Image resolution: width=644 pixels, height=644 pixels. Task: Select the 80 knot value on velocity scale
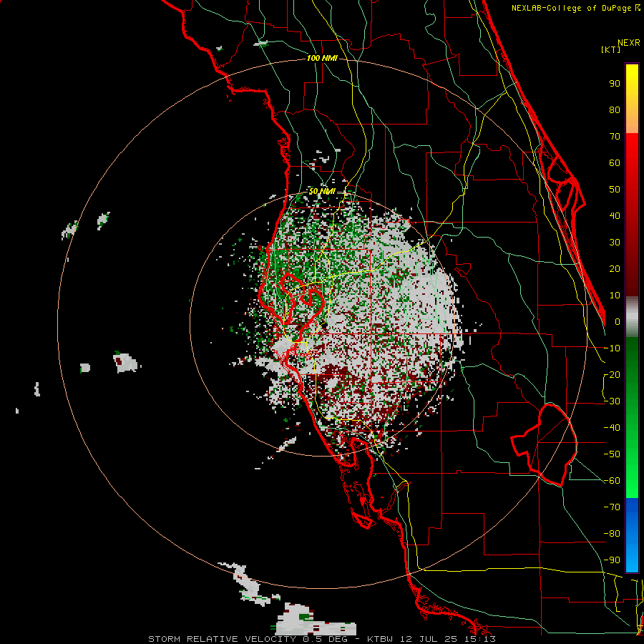(x=615, y=110)
